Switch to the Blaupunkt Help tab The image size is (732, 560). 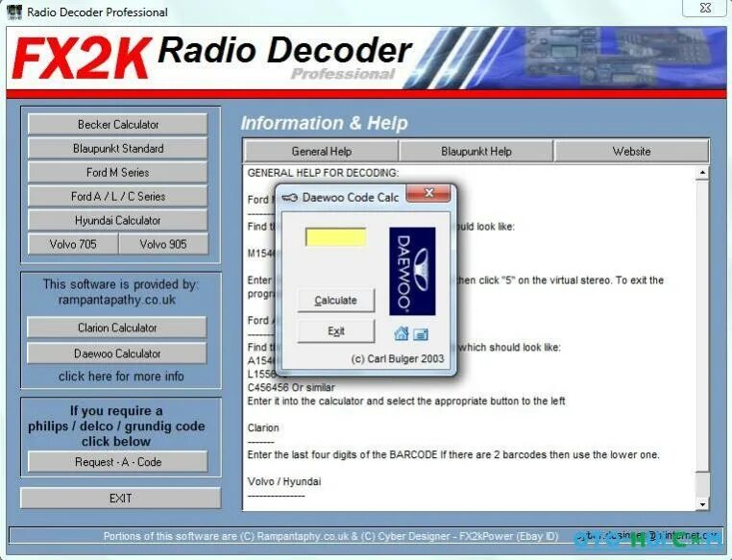[x=476, y=151]
